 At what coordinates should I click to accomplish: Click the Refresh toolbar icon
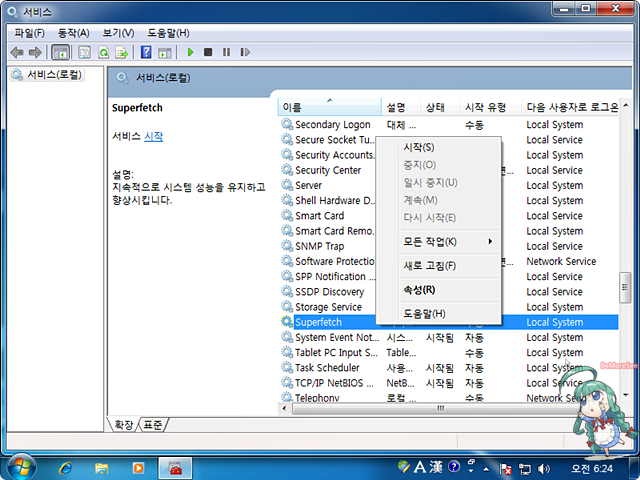[x=103, y=52]
